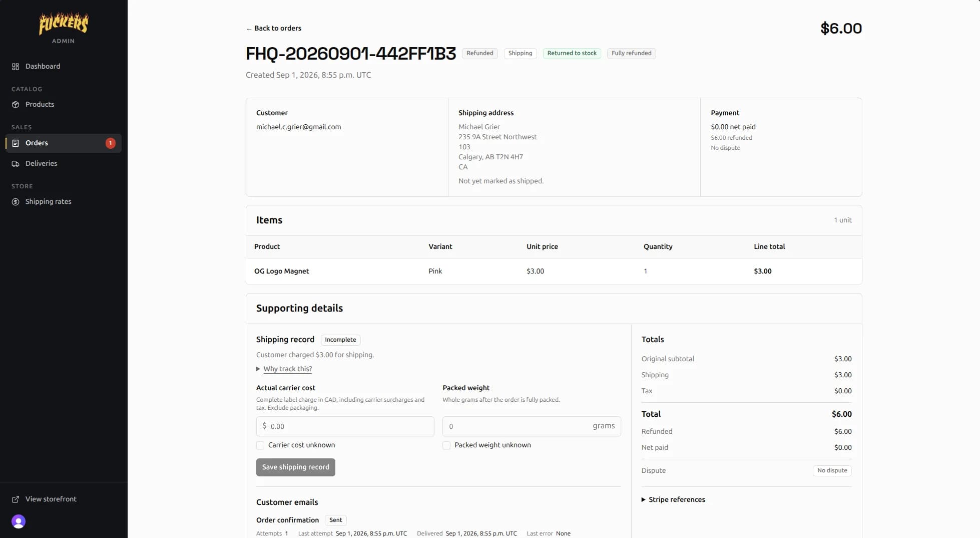Select the Orders sidebar entry

click(64, 143)
